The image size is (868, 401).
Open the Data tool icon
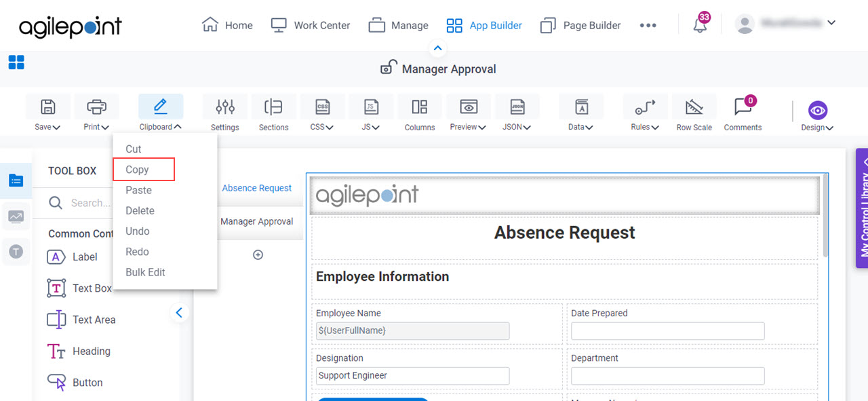[581, 107]
